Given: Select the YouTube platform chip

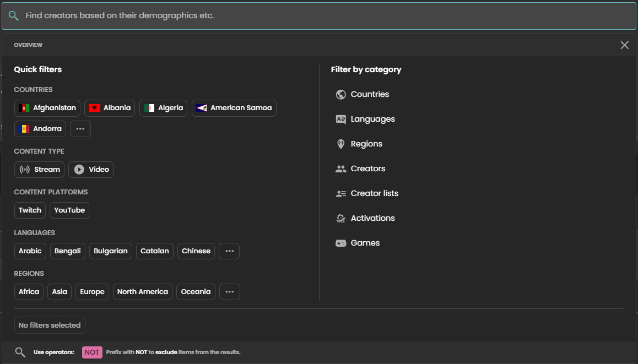Looking at the screenshot, I should (x=69, y=210).
